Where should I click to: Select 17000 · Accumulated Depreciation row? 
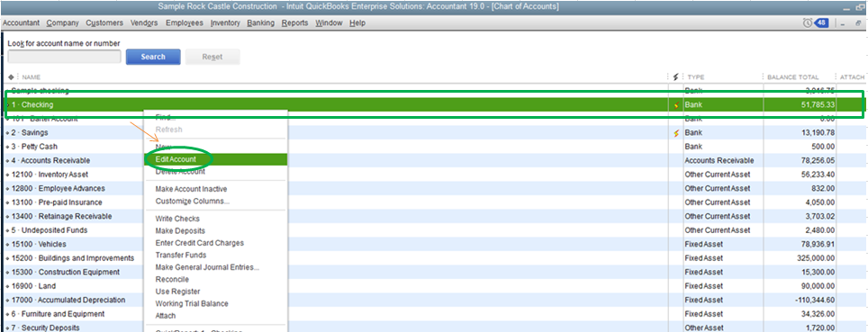(x=434, y=300)
